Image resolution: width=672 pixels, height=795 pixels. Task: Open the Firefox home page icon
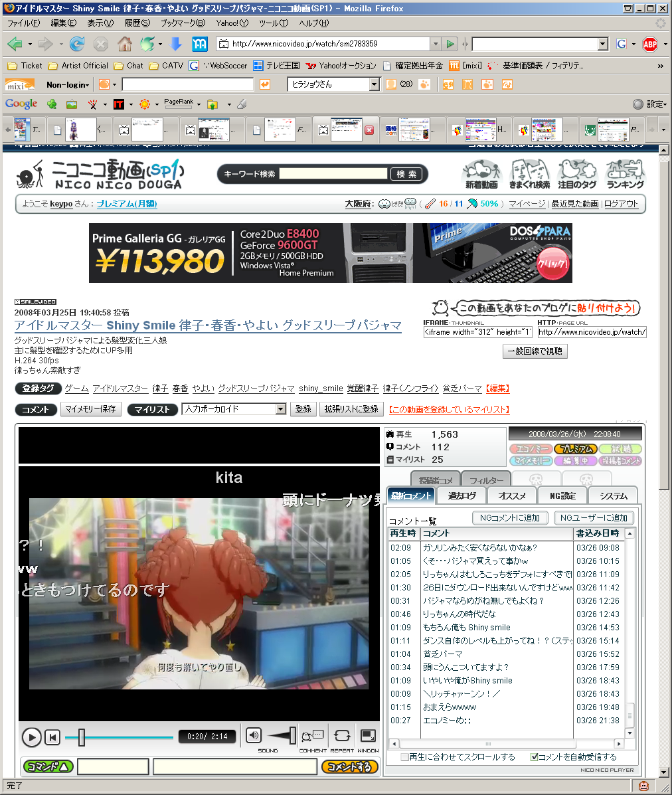tap(125, 44)
